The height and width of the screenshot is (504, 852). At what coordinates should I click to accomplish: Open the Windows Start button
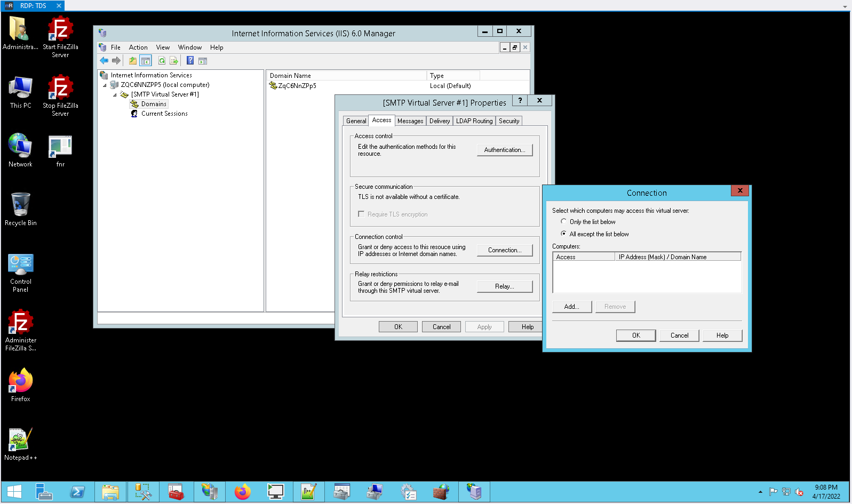click(14, 492)
